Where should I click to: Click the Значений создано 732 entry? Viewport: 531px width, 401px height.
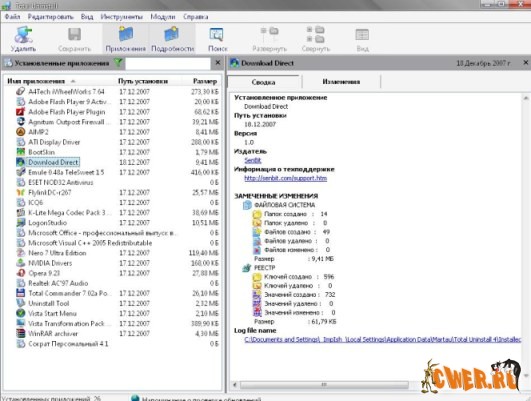294,295
